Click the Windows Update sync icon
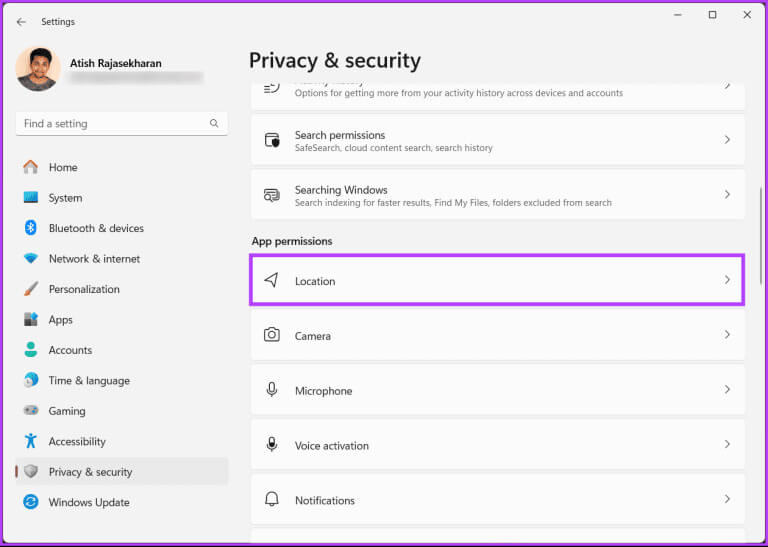 [30, 502]
